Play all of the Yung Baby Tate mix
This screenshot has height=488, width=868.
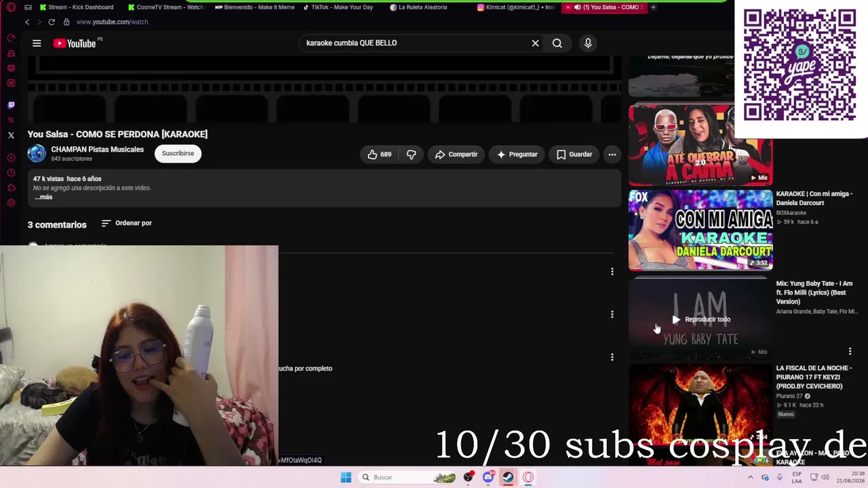pos(701,319)
